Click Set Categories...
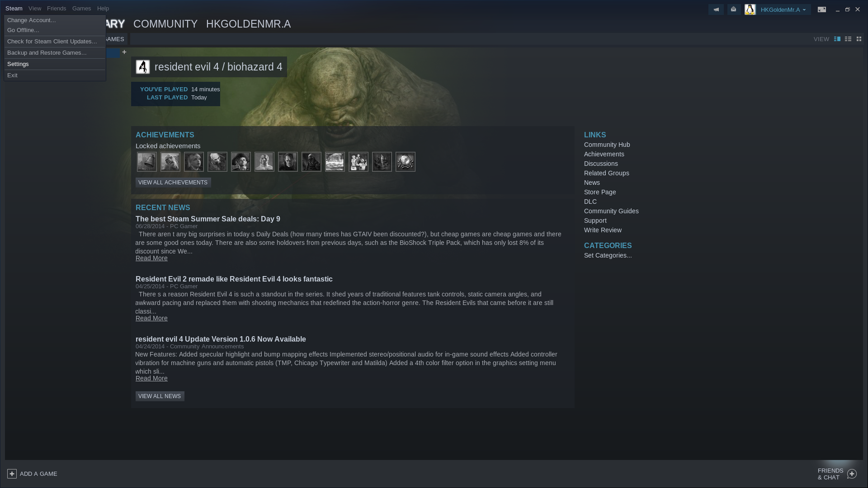The height and width of the screenshot is (488, 868). pyautogui.click(x=608, y=255)
